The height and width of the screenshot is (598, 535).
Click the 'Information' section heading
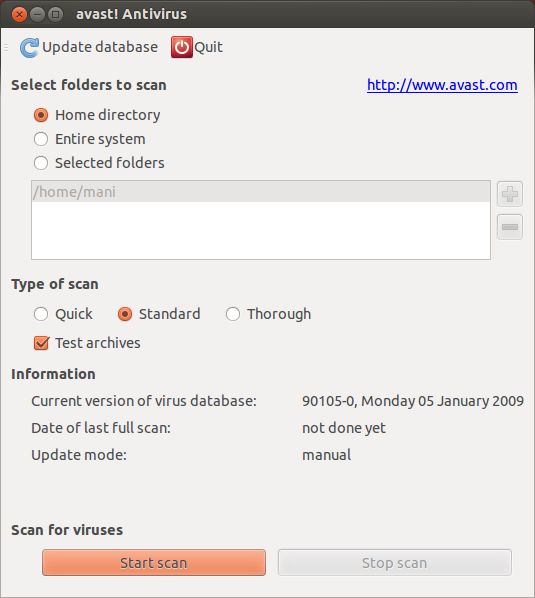[53, 374]
